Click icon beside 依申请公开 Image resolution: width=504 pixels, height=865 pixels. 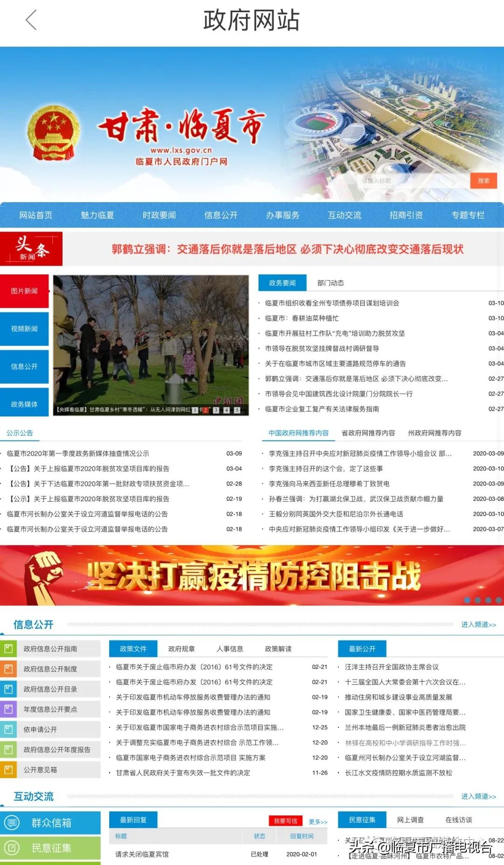click(8, 729)
